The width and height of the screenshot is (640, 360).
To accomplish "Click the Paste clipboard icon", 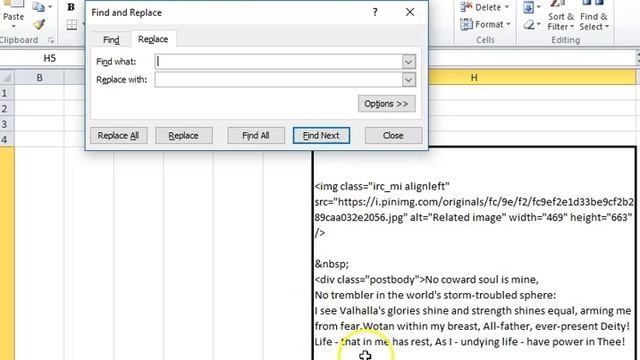I will [x=13, y=3].
